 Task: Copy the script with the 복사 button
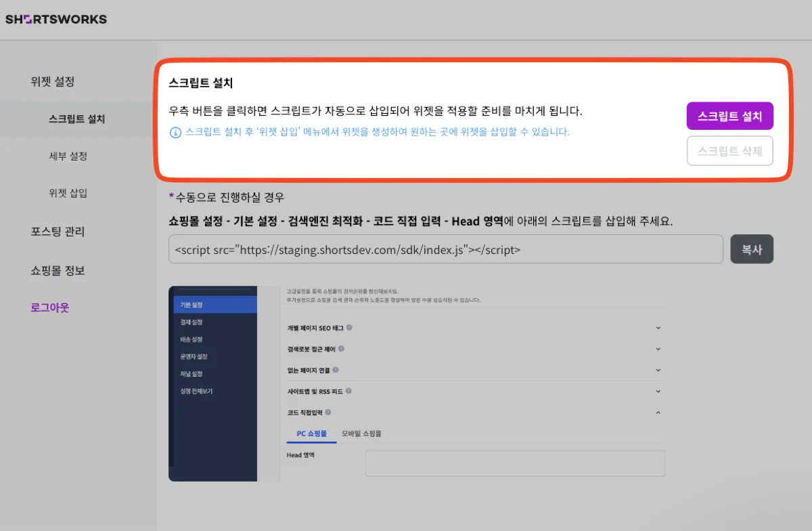coord(752,249)
